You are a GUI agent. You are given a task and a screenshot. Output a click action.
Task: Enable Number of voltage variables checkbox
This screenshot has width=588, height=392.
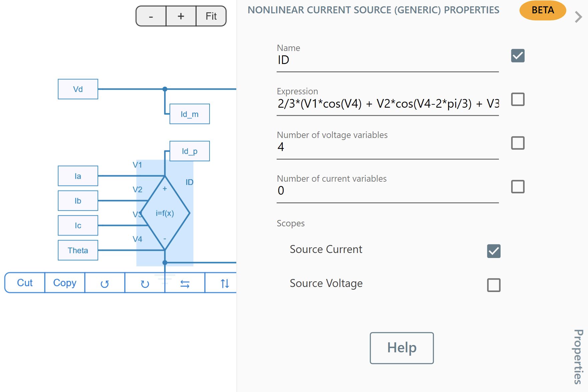[x=518, y=143]
